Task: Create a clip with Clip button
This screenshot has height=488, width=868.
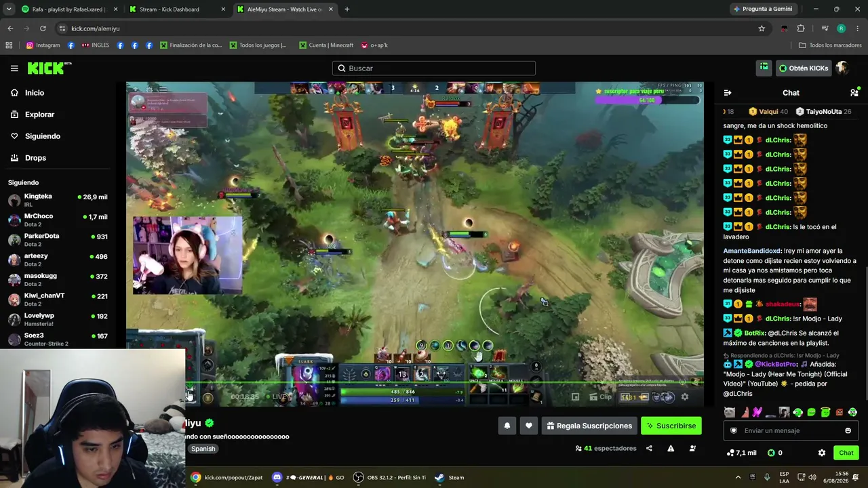Action: [x=600, y=397]
